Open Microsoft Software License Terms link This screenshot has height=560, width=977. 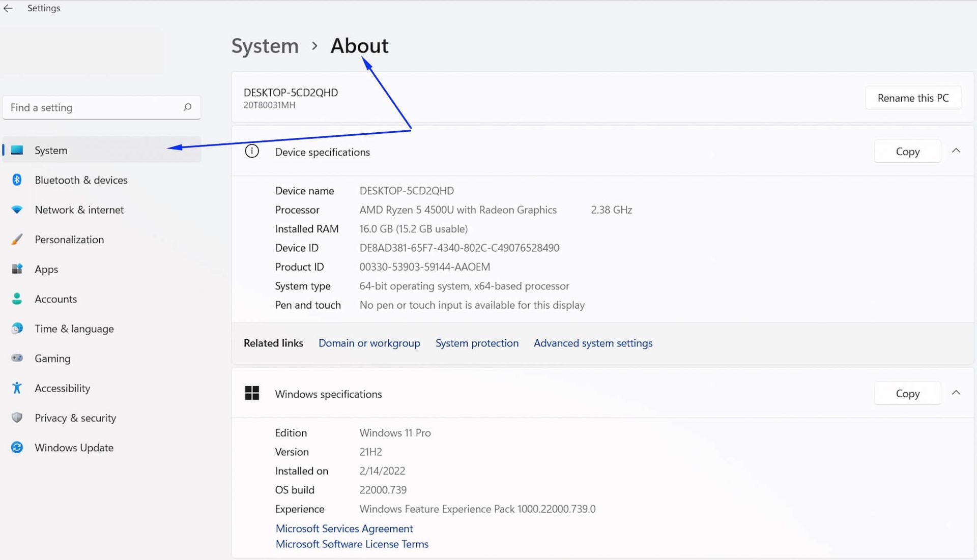point(352,544)
